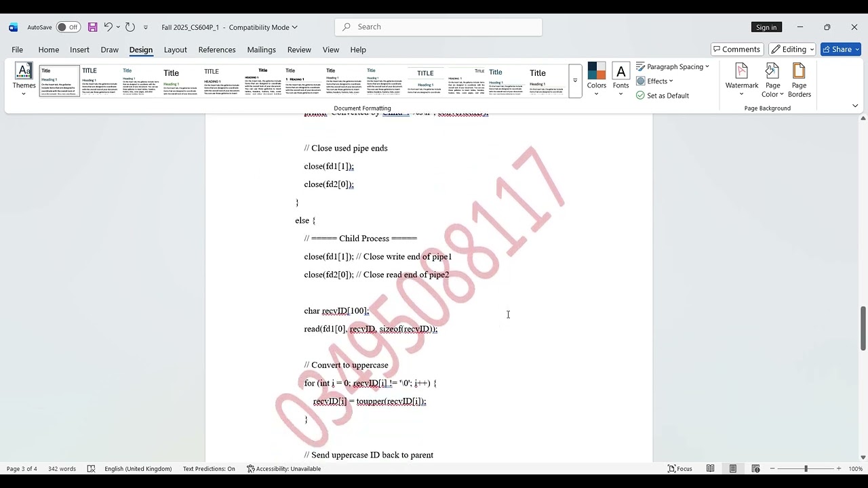Click the Share button
Screen dimensions: 868x488
tap(840, 49)
